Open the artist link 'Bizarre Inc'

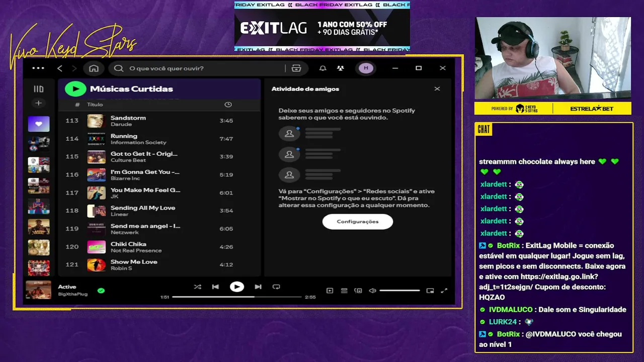[125, 178]
